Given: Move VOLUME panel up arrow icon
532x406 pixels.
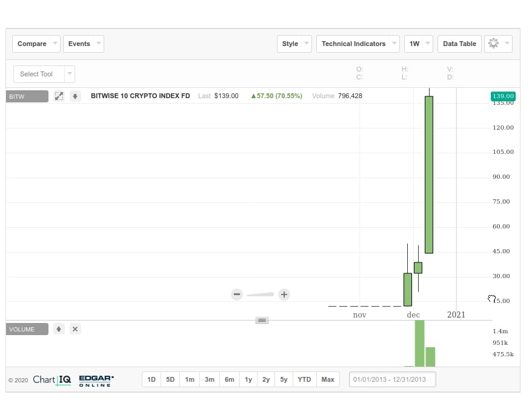Looking at the screenshot, I should (59, 329).
